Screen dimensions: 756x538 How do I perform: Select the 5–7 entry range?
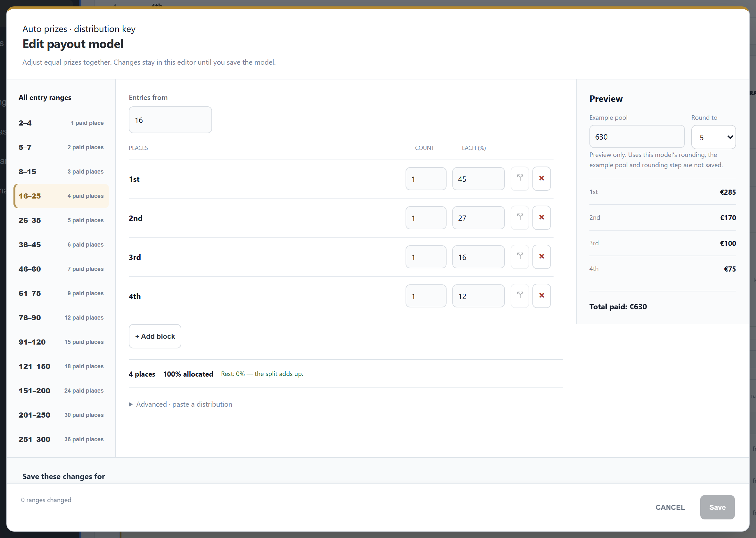click(x=61, y=147)
